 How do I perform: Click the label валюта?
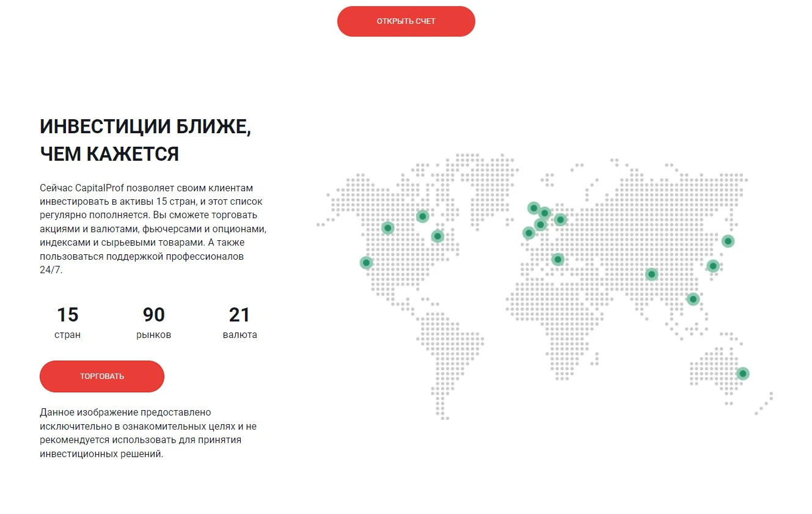point(240,335)
